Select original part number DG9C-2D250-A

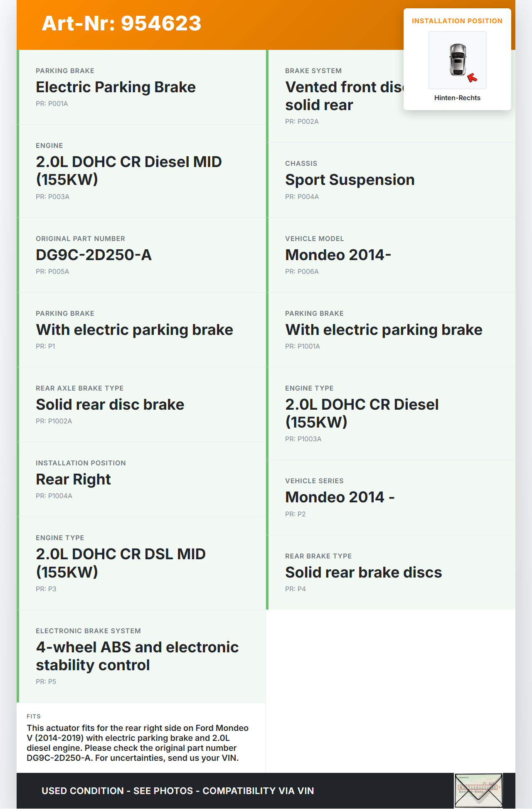pyautogui.click(x=94, y=255)
